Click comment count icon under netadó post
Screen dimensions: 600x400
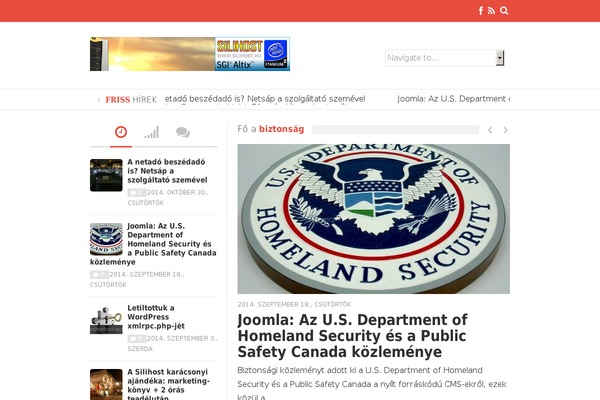(x=137, y=193)
